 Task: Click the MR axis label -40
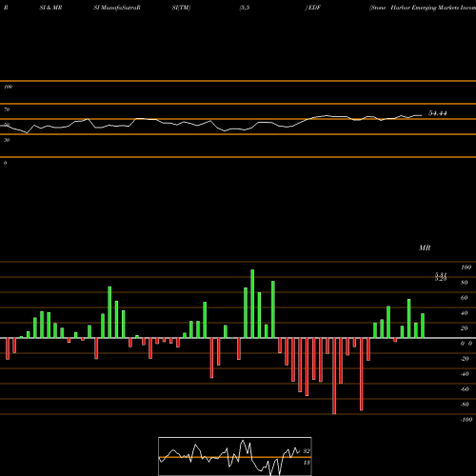[x=465, y=374]
